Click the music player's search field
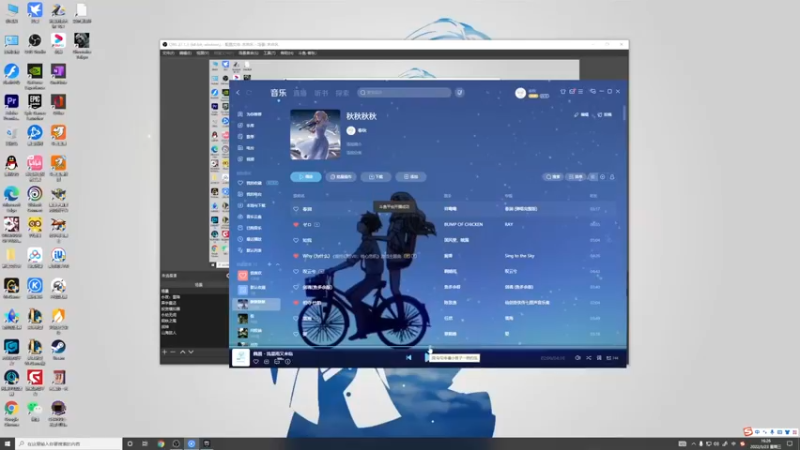Viewport: 800px width, 450px height. pyautogui.click(x=404, y=92)
